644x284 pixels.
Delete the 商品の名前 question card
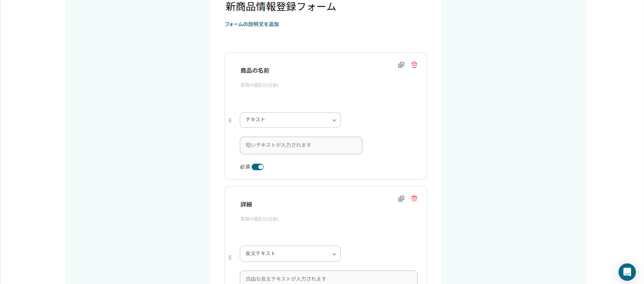pyautogui.click(x=414, y=65)
